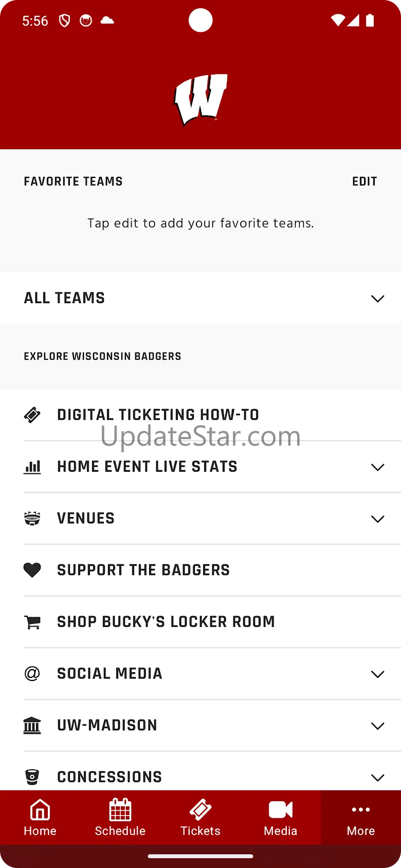This screenshot has height=868, width=401.
Task: Expand the Venues section chevron
Action: [x=377, y=519]
